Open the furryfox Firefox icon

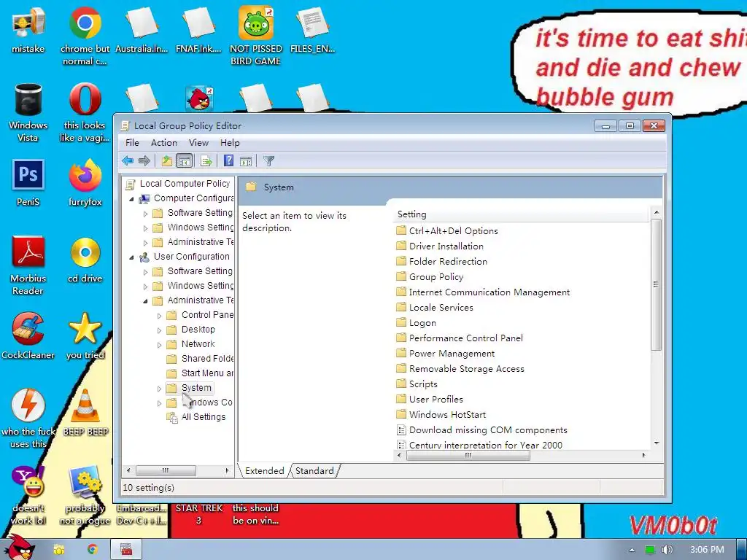click(x=85, y=183)
